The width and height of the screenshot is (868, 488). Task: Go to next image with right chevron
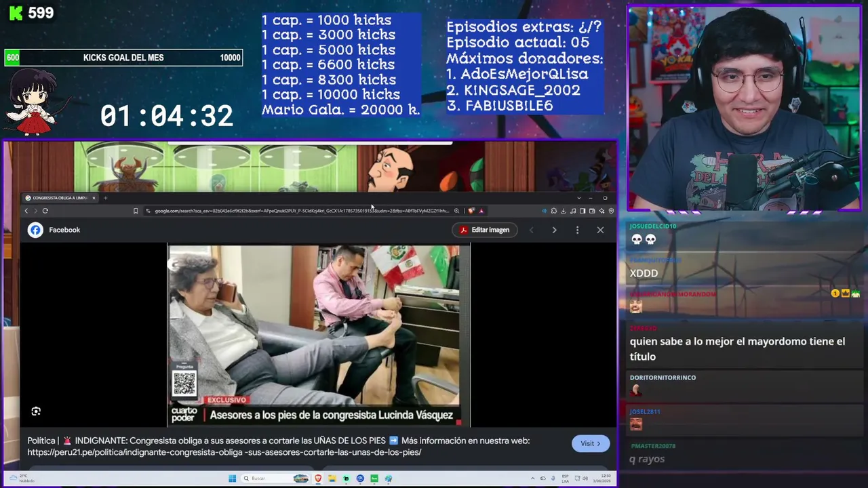coord(554,230)
